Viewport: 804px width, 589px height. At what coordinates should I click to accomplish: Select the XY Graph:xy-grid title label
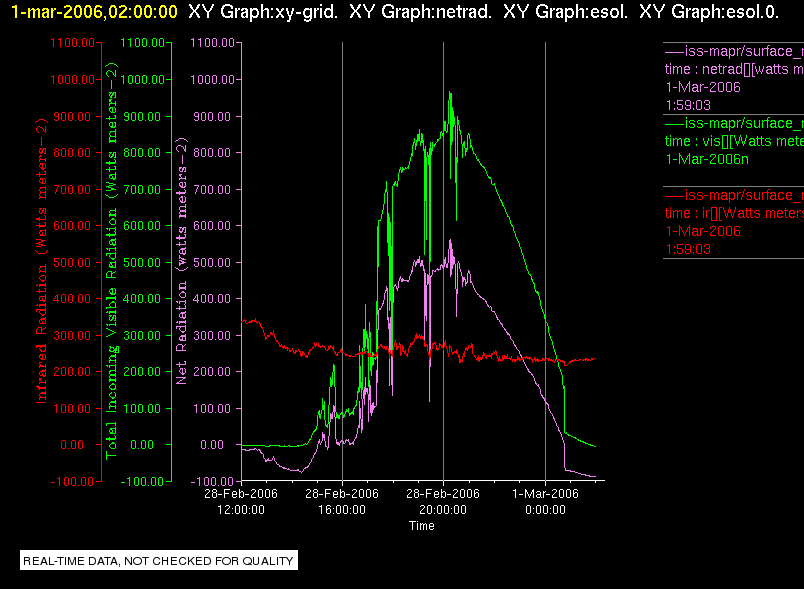[263, 12]
